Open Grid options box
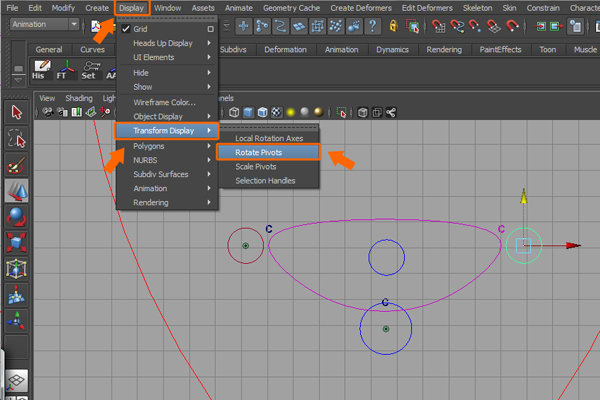This screenshot has height=400, width=600. coord(210,29)
